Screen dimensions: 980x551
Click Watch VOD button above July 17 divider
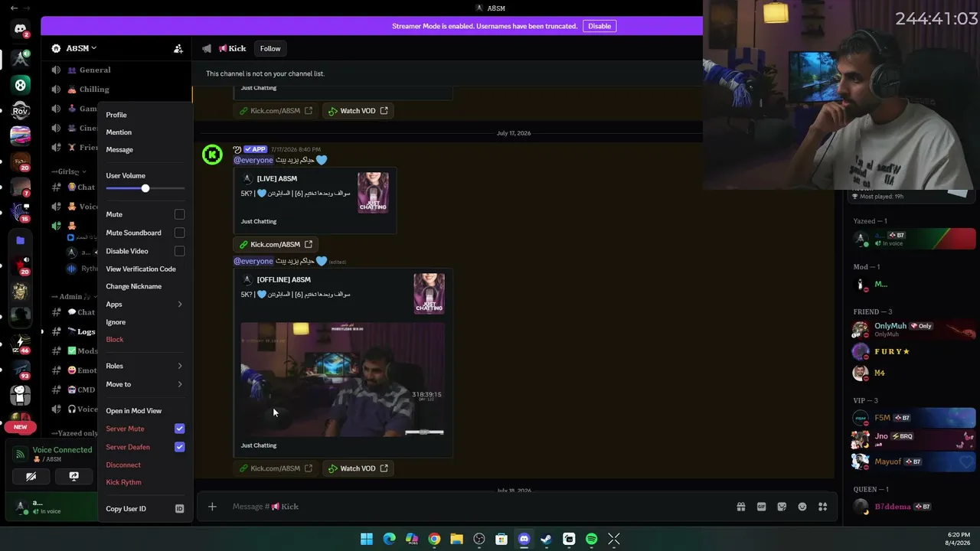click(358, 111)
